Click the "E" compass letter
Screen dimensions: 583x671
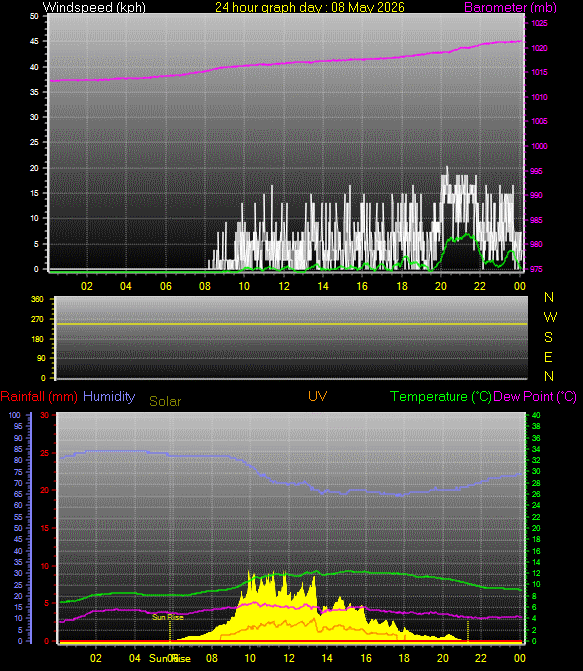[x=548, y=357]
